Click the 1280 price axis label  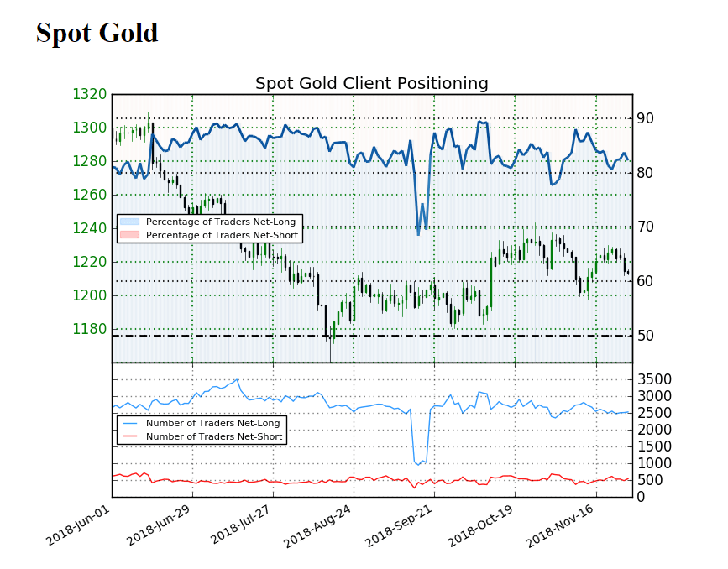pos(90,161)
